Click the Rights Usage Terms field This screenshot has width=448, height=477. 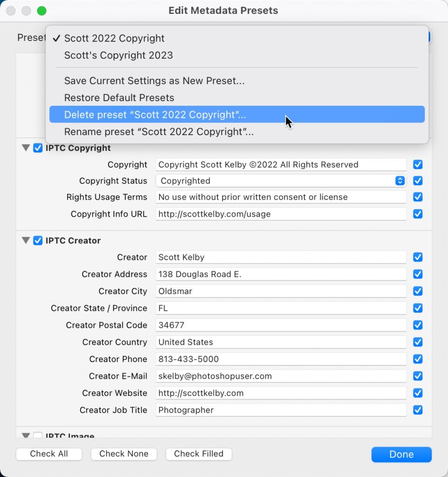tap(281, 197)
